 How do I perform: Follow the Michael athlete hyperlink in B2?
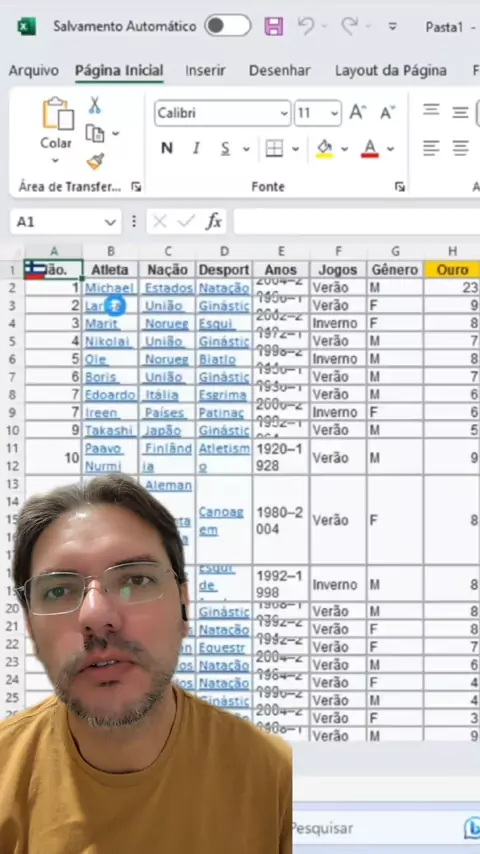pos(109,288)
